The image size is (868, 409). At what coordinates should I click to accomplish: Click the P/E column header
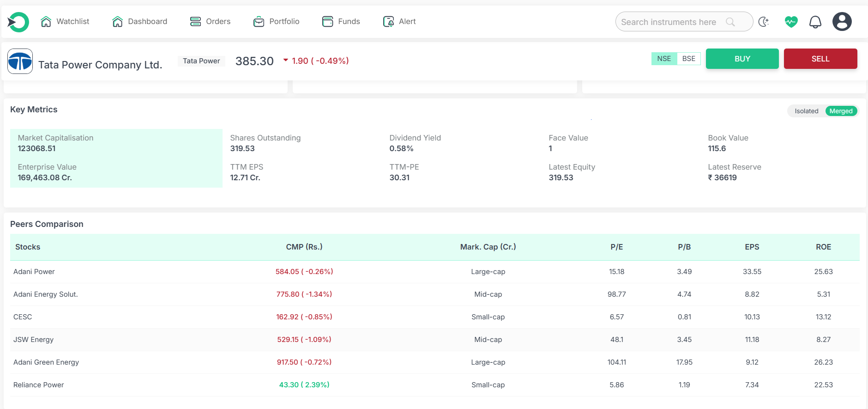pos(617,247)
